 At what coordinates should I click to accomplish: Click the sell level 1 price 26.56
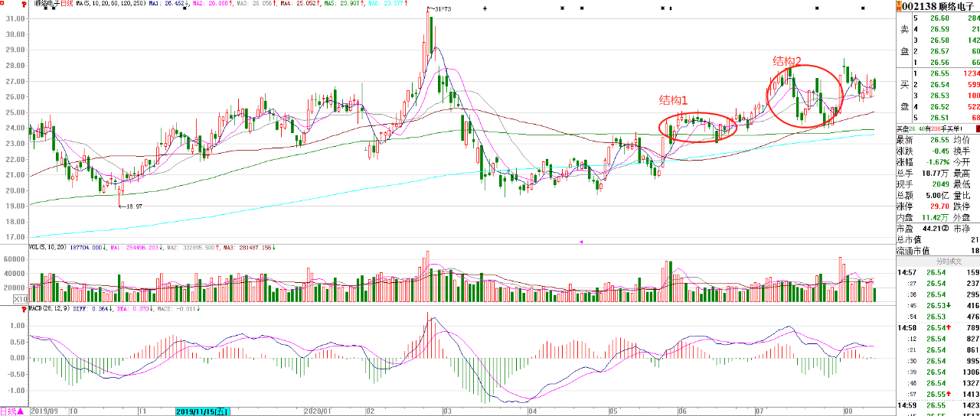[938, 62]
